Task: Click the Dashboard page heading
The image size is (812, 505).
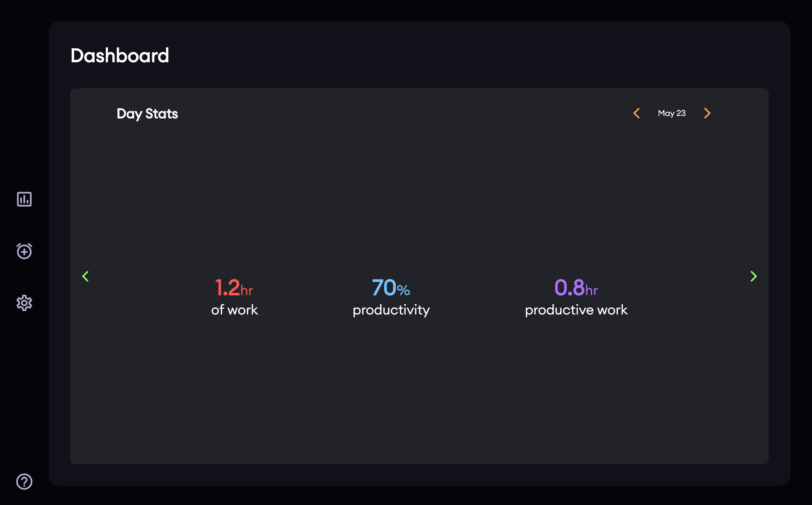Action: [x=119, y=55]
